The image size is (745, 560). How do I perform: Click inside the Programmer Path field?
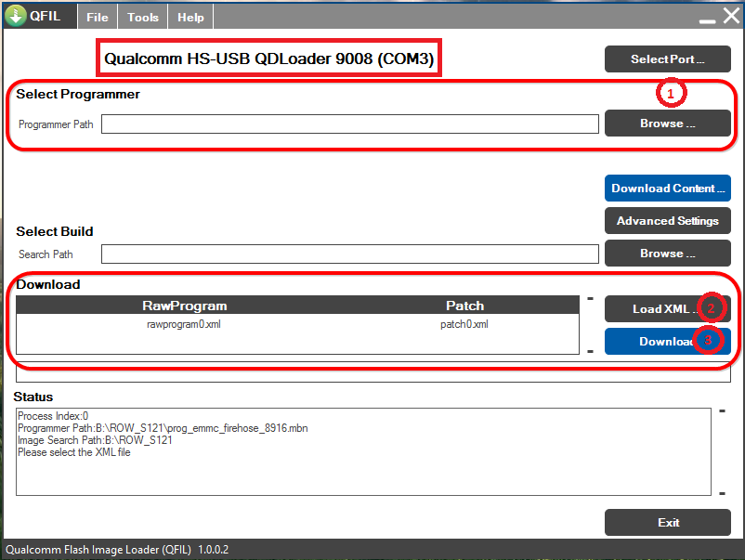click(x=349, y=124)
